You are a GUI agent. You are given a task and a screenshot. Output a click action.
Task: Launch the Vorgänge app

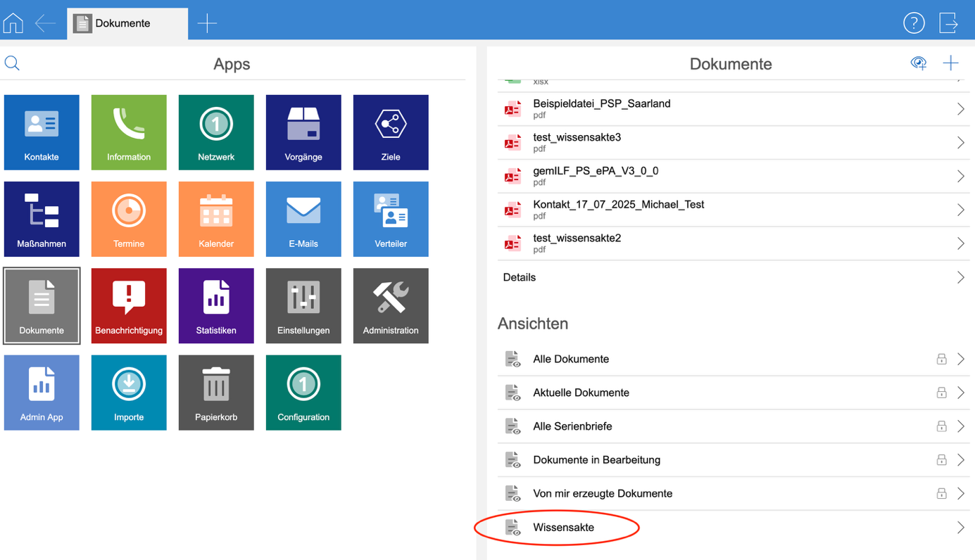point(303,132)
